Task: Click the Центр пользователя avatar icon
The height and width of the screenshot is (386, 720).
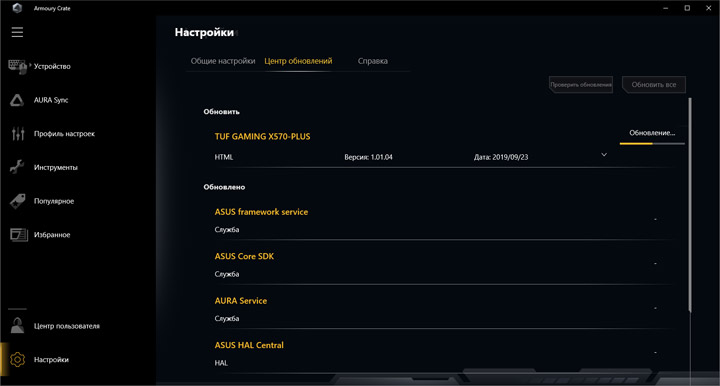Action: [17, 326]
